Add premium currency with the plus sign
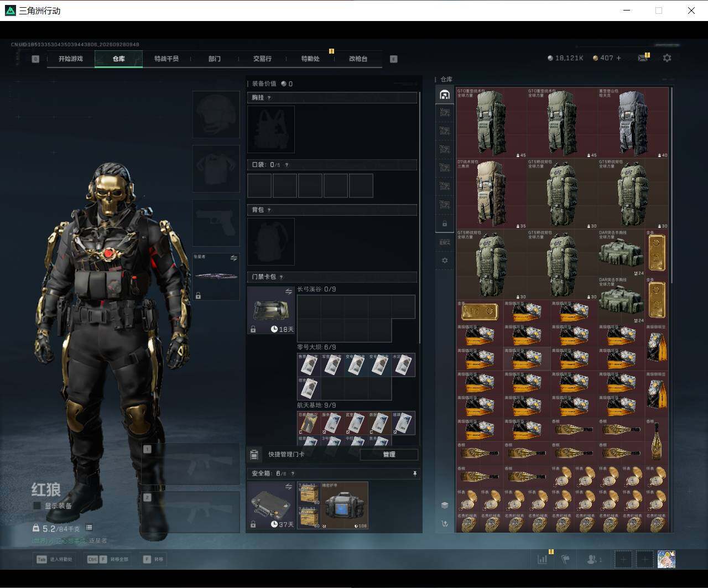Viewport: 708px width, 588px height. 618,58
